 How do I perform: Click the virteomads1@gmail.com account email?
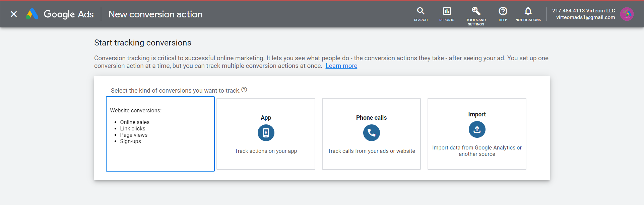pyautogui.click(x=585, y=17)
